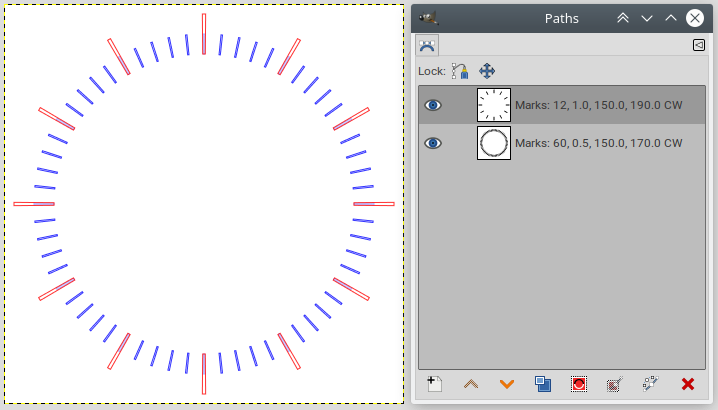Raise the selected path
Viewport: 718px width, 410px height.
[x=470, y=383]
